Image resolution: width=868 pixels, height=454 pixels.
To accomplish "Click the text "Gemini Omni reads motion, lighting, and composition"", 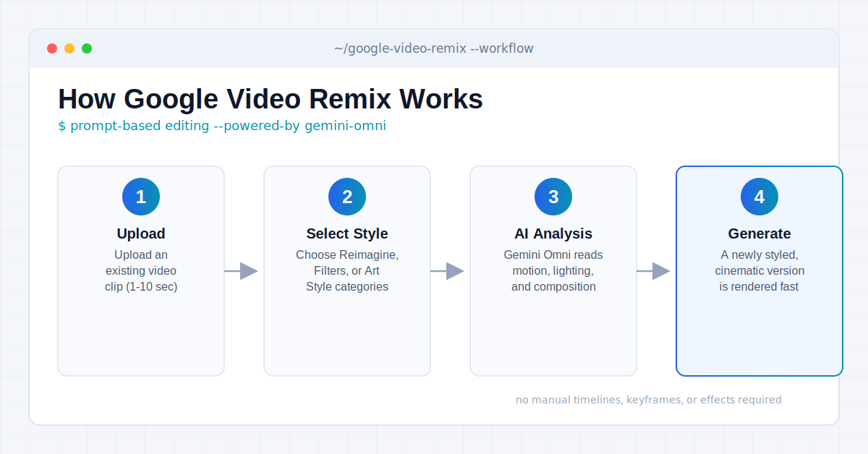I will 553,271.
